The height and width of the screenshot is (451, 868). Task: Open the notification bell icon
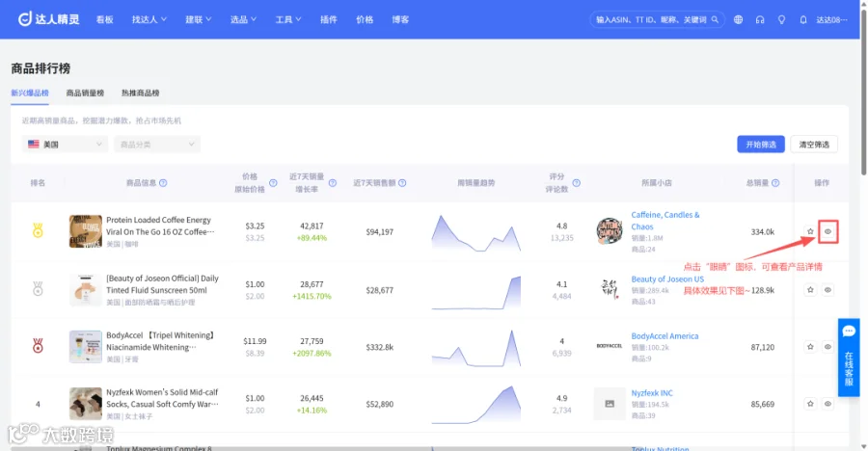pos(803,19)
